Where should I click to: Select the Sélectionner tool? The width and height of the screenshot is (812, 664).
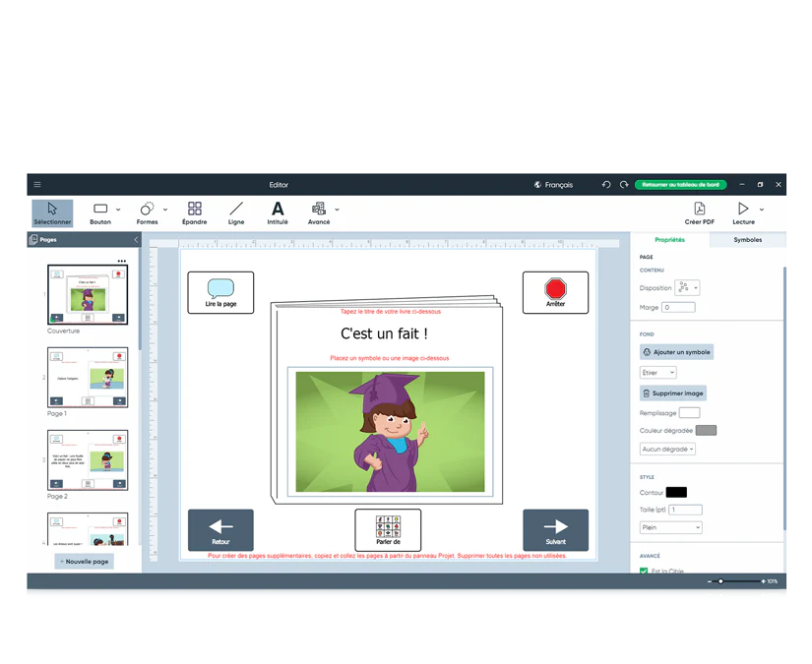51,211
